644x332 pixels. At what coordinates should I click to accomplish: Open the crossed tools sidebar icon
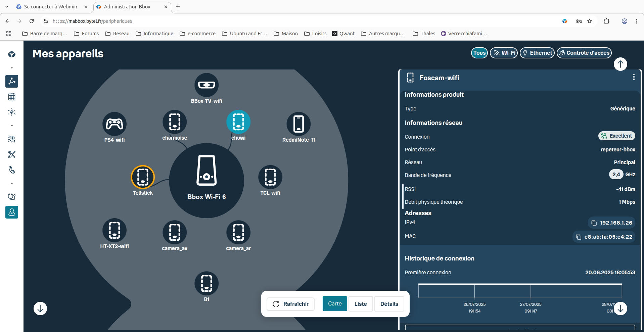tap(12, 154)
